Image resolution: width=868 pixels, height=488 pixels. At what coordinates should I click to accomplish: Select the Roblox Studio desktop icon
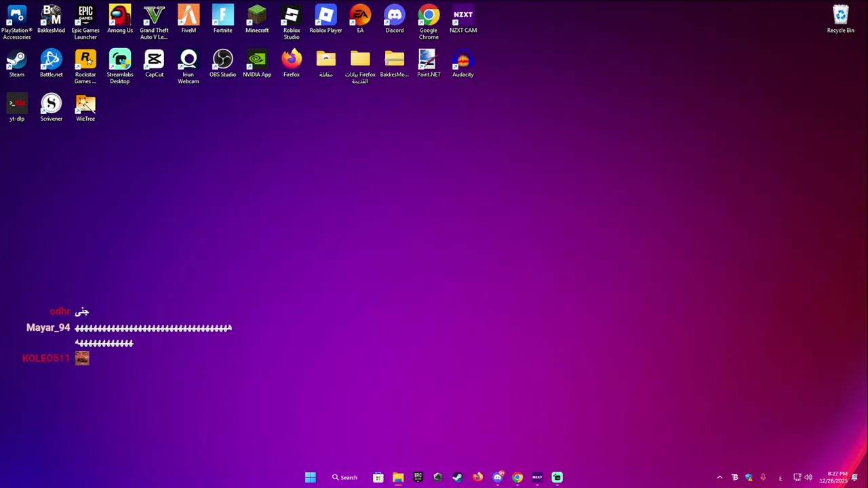click(292, 22)
